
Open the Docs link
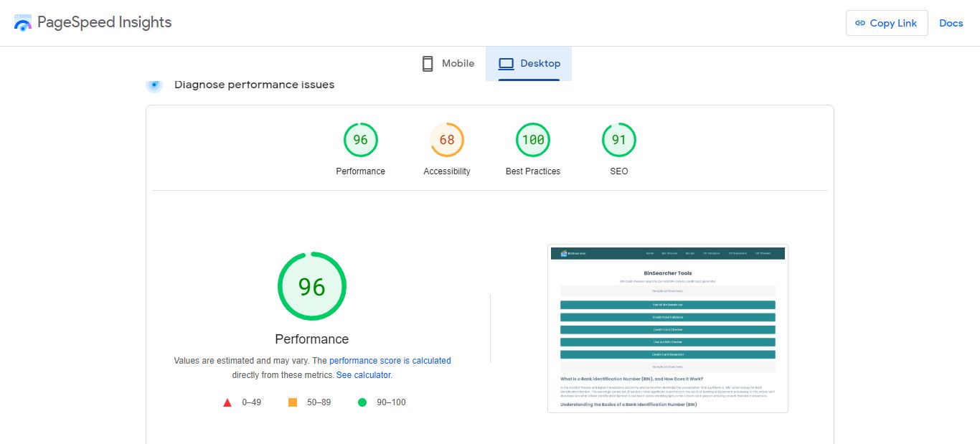[951, 23]
